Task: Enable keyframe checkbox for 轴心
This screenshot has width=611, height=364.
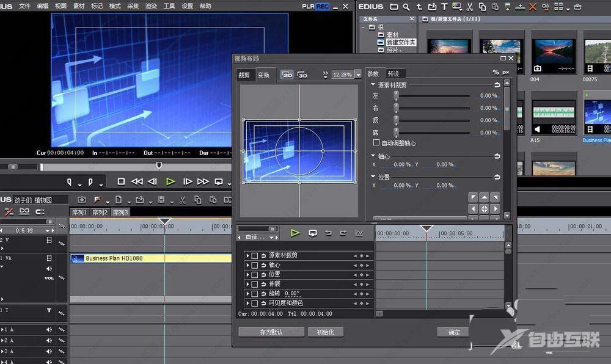Action: [x=254, y=265]
